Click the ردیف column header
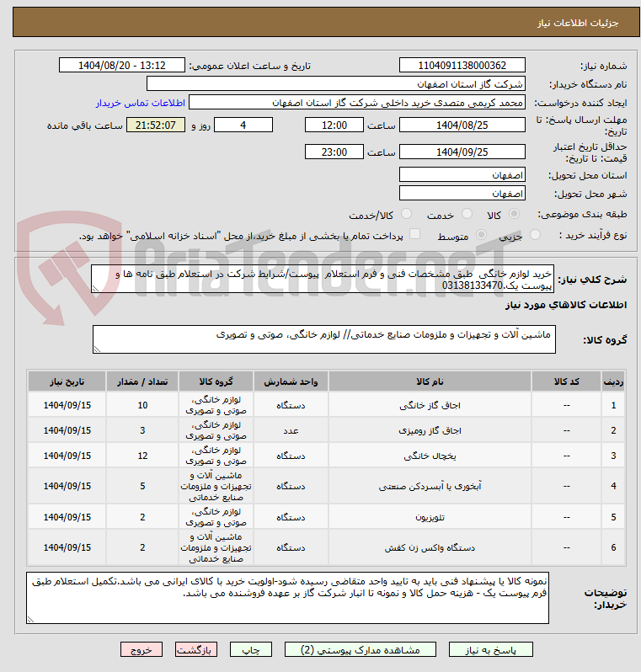The height and width of the screenshot is (672, 641). point(613,381)
